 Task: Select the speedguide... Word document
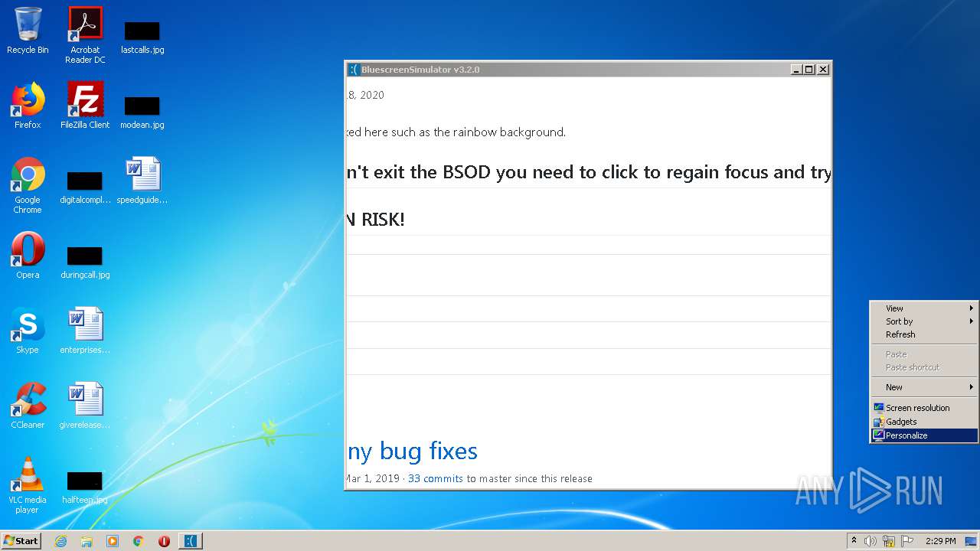point(142,181)
